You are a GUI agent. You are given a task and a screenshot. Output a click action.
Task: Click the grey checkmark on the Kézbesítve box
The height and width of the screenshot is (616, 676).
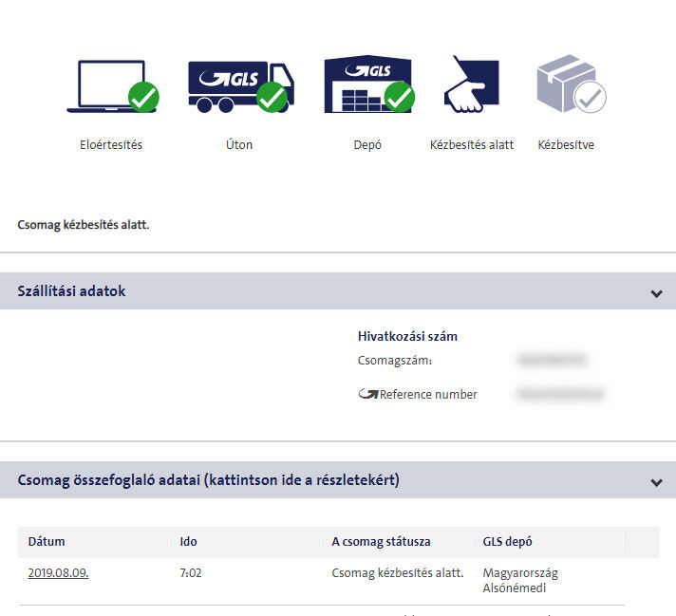coord(591,97)
